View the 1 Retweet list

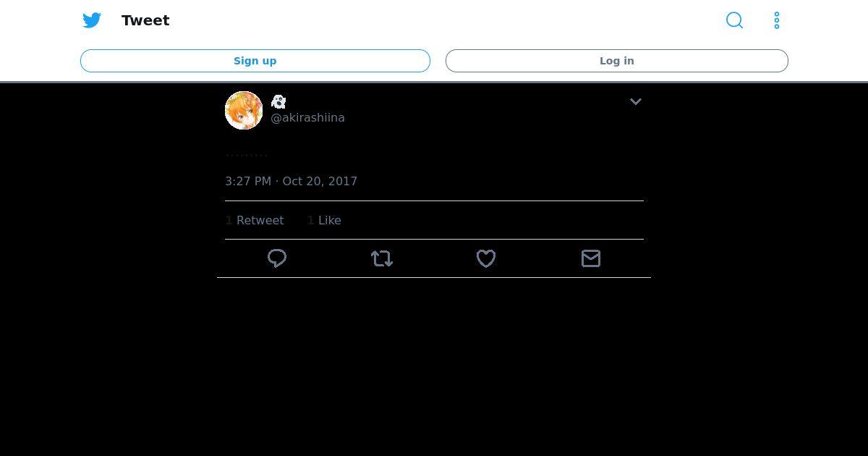[x=255, y=220]
